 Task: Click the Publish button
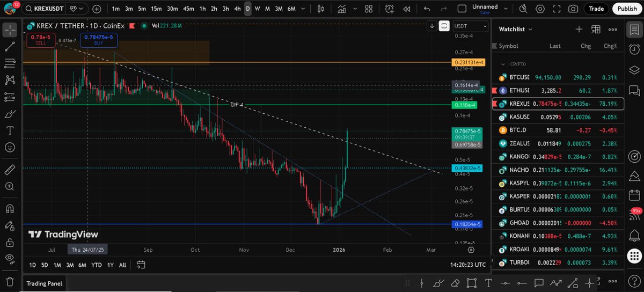click(x=627, y=9)
